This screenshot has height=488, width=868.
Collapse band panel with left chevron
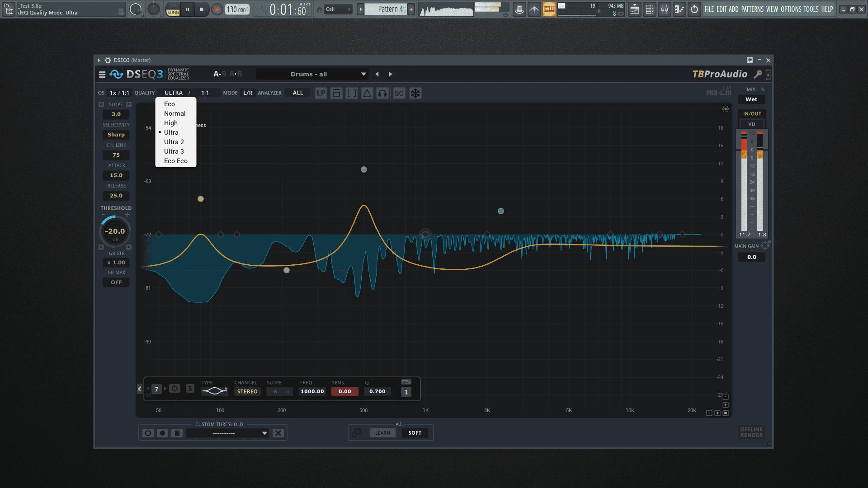coord(140,389)
